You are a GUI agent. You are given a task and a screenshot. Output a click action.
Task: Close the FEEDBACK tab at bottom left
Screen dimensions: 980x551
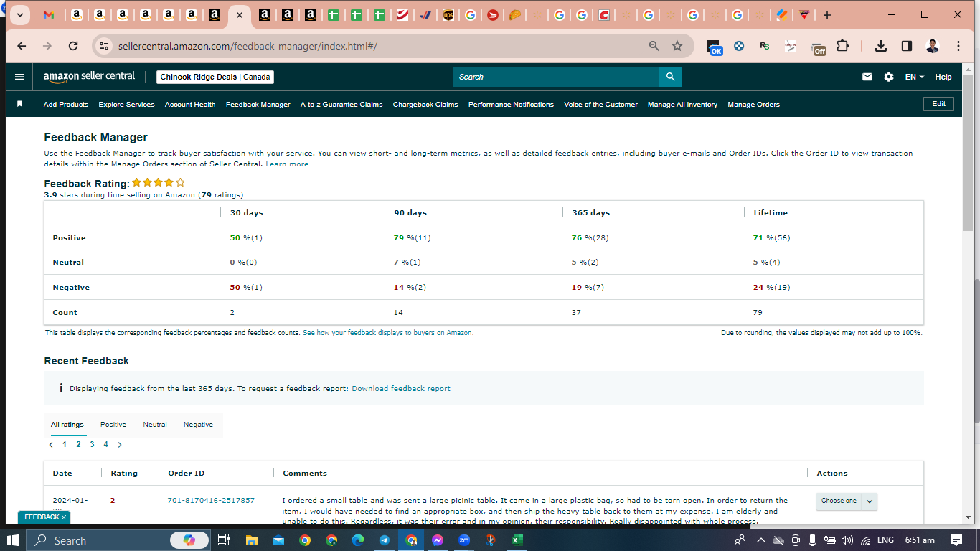click(x=63, y=517)
